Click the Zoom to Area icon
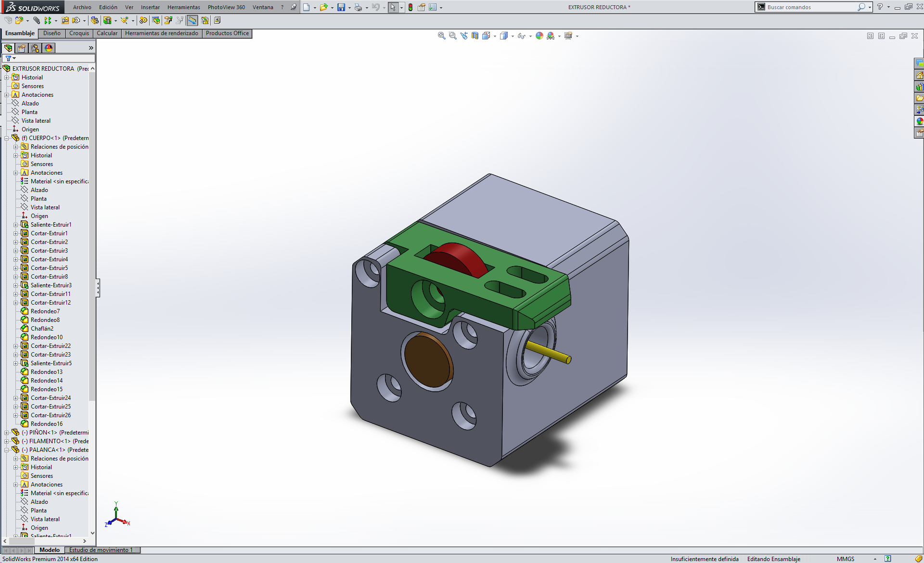Viewport: 924px width, 563px height. coord(452,36)
